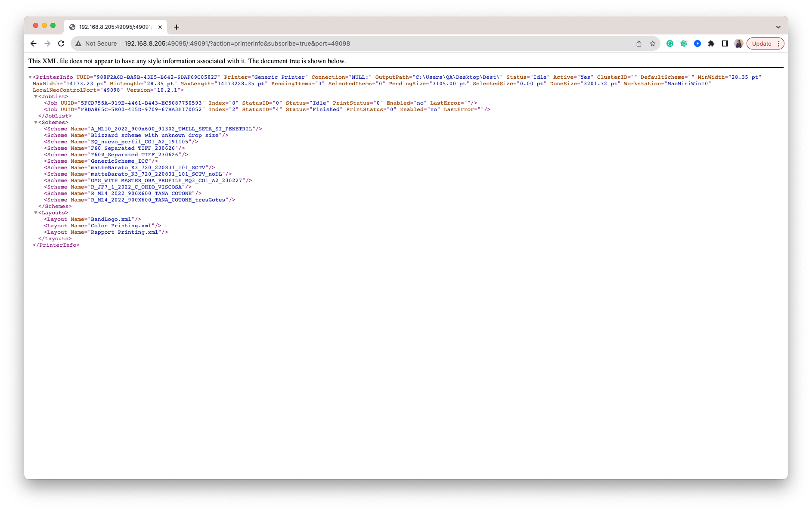Image resolution: width=812 pixels, height=511 pixels.
Task: Bookmark this page with the star
Action: point(653,43)
